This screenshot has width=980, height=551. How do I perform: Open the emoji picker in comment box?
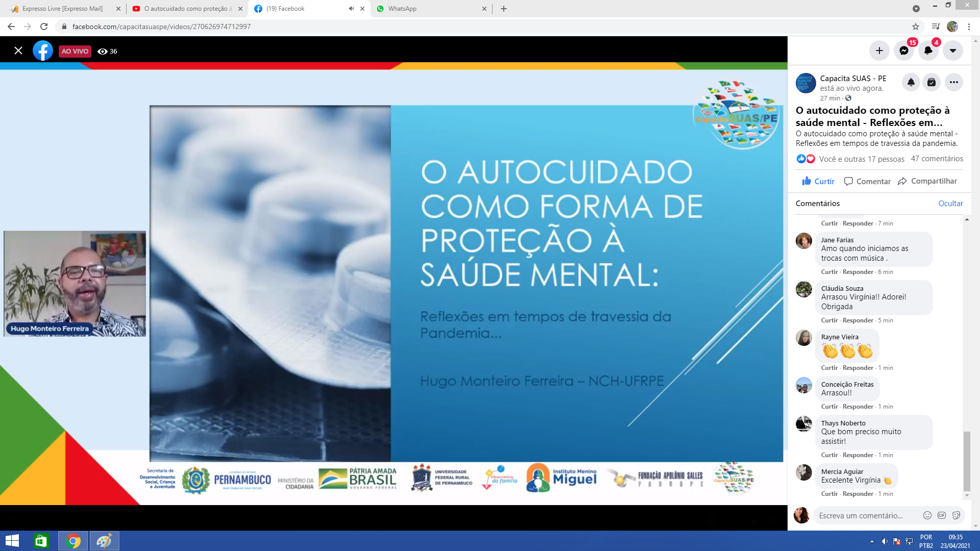[x=927, y=515]
